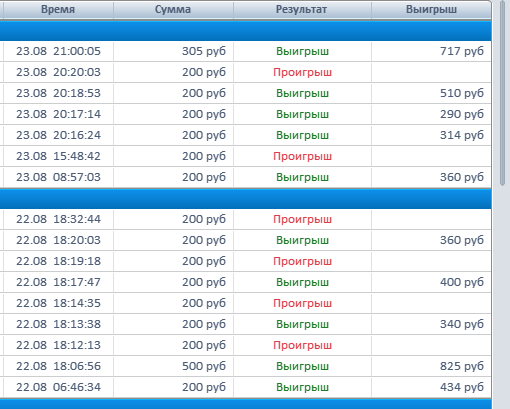Click Выигрыш result in the 21:00:05 row
Screen dimensions: 510x409
[x=302, y=51]
